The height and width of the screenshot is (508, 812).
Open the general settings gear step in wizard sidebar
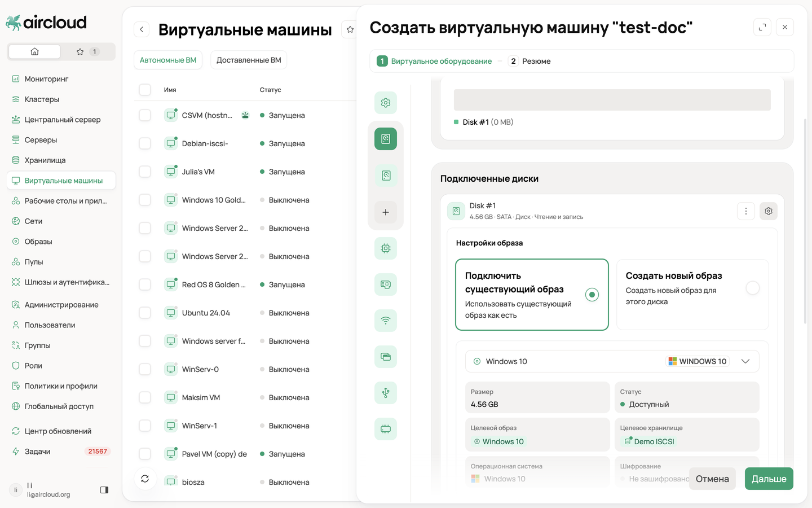tap(386, 103)
